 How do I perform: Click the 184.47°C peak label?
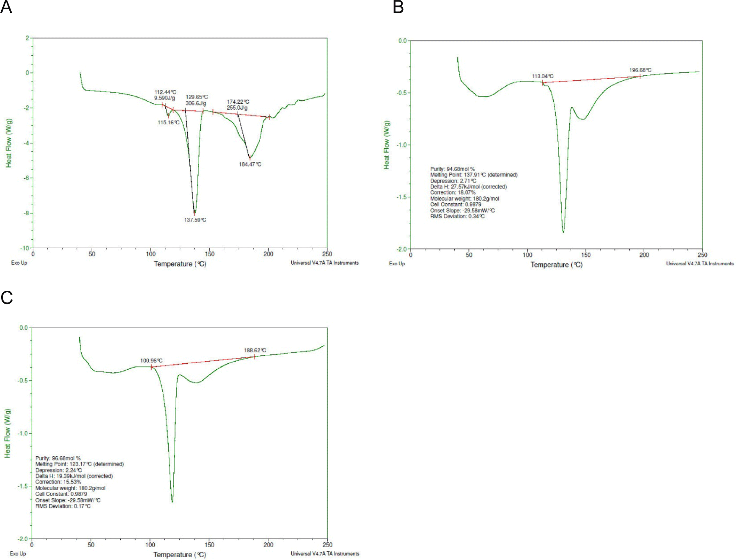coord(250,164)
